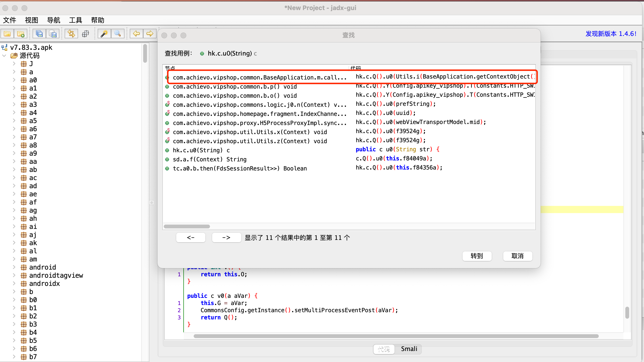Viewport: 644px width, 362px height.
Task: Click method icon beside Utils.x(Context) void
Action: (x=167, y=132)
